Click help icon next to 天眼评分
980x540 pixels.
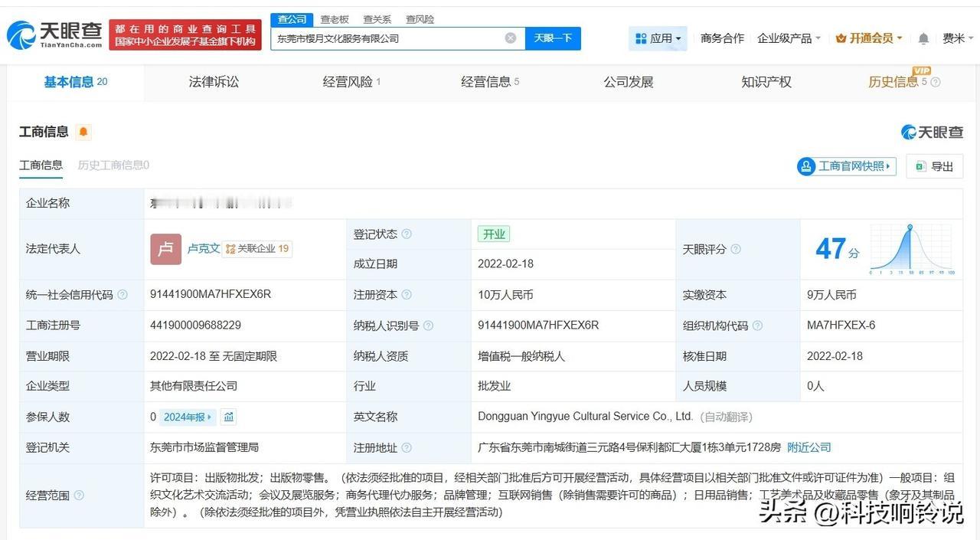(736, 249)
